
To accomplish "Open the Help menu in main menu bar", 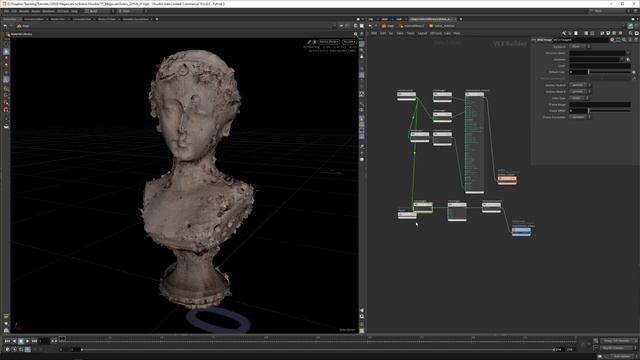I will tap(74, 11).
